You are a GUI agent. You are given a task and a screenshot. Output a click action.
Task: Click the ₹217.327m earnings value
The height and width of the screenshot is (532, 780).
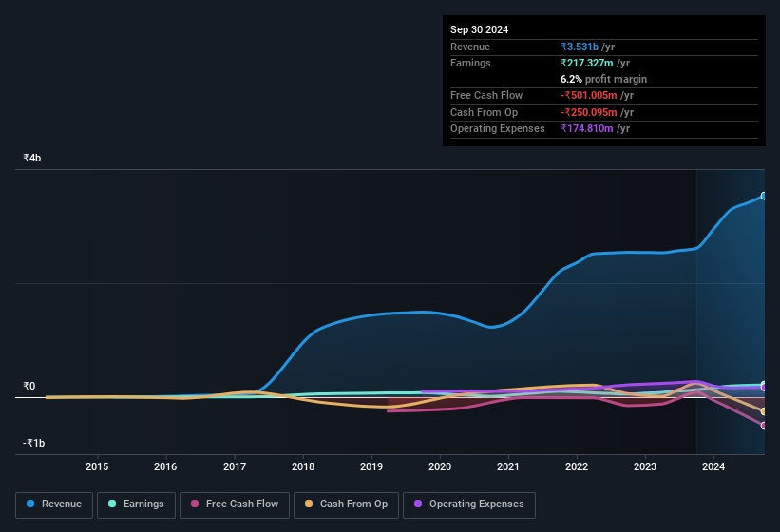587,63
